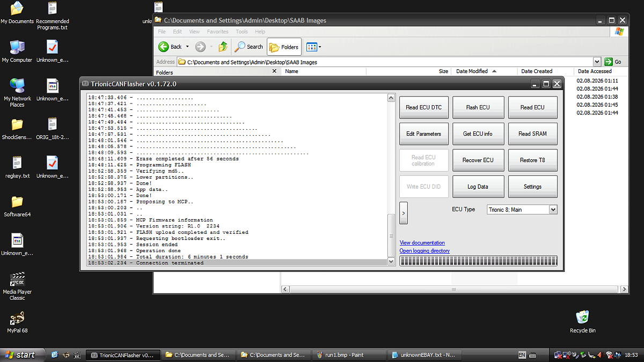Open ShockSens folder on desktop

[x=17, y=129]
